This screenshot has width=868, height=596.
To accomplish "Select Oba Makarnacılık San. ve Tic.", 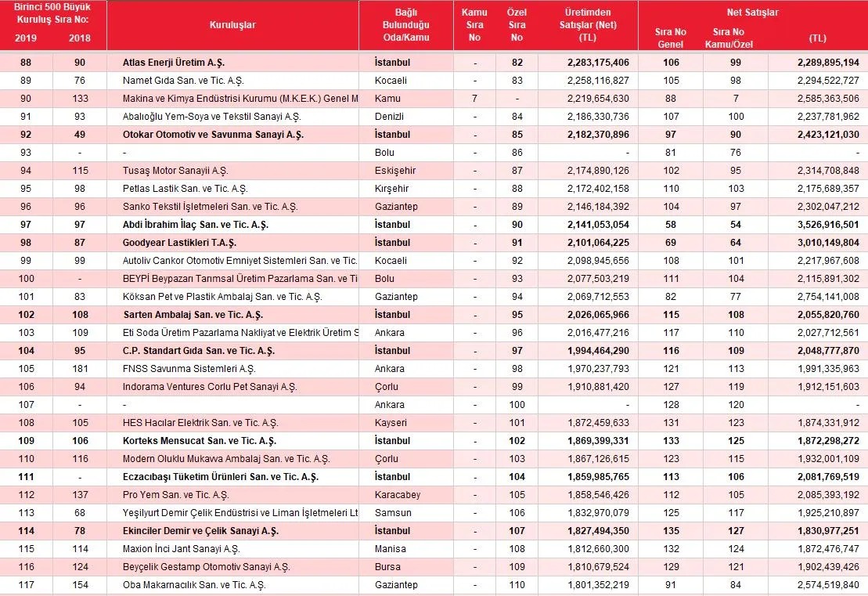I will click(x=194, y=585).
